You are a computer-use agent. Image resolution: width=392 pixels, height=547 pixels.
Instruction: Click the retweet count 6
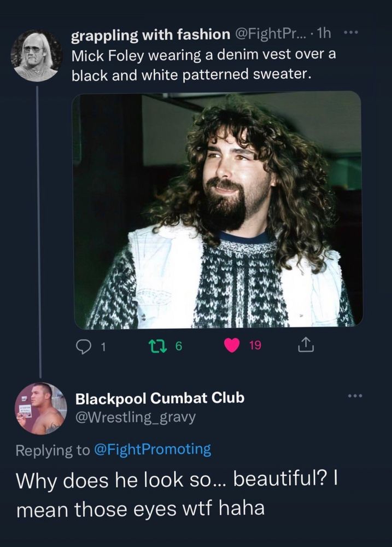pos(178,346)
